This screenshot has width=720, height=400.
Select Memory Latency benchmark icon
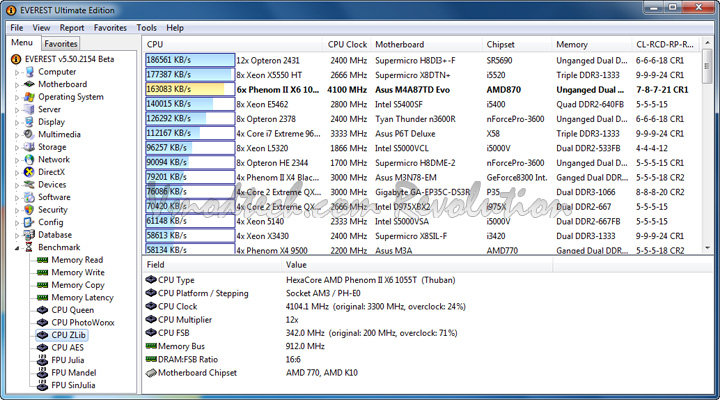42,298
